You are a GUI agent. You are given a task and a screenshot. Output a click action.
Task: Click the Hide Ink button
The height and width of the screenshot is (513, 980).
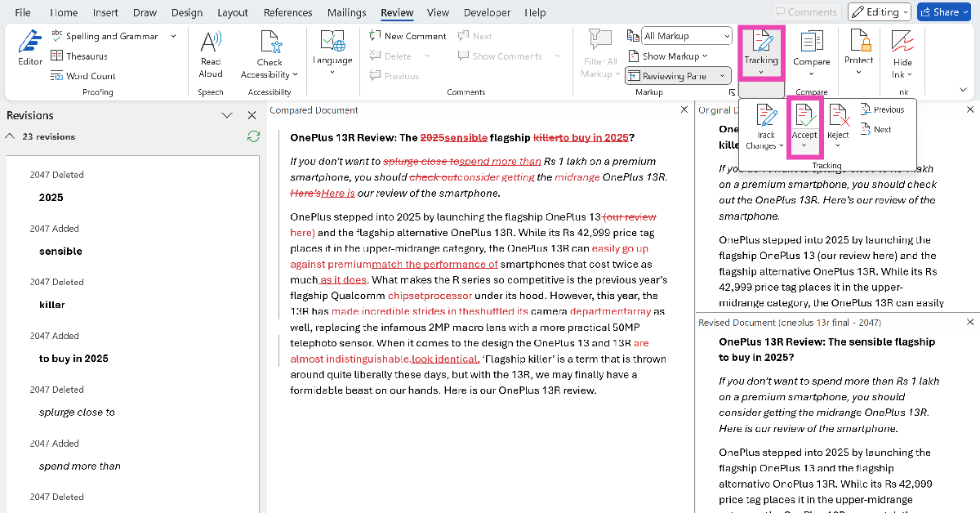pyautogui.click(x=902, y=54)
